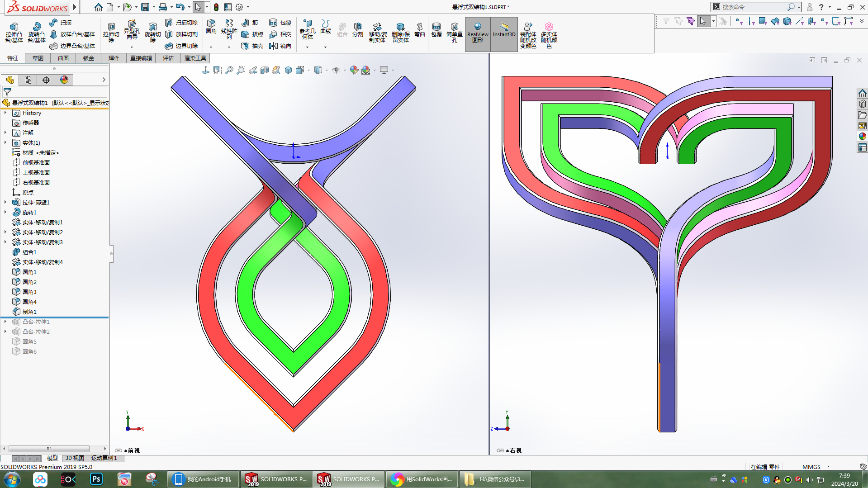This screenshot has width=868, height=488.
Task: Open the 参考几何体 reference geometry tool
Action: coord(308,29)
